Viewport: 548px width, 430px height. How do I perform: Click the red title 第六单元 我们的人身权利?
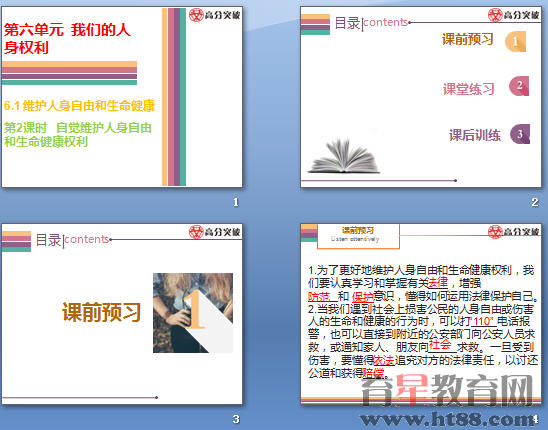[x=67, y=38]
